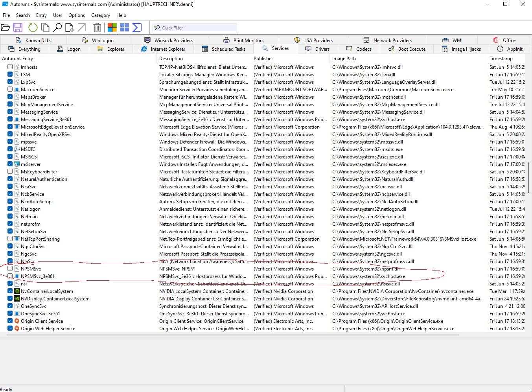The width and height of the screenshot is (532, 392).
Task: Click the Open file toolbar icon
Action: point(6,28)
